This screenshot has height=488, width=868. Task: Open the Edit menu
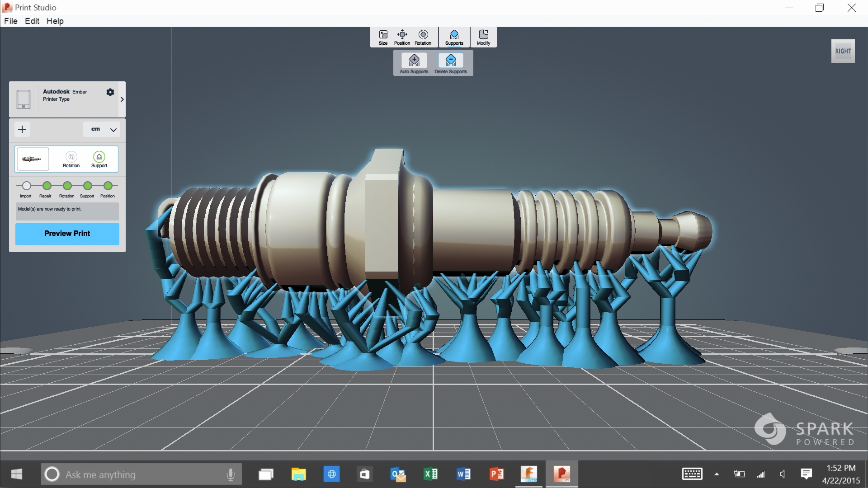tap(31, 21)
